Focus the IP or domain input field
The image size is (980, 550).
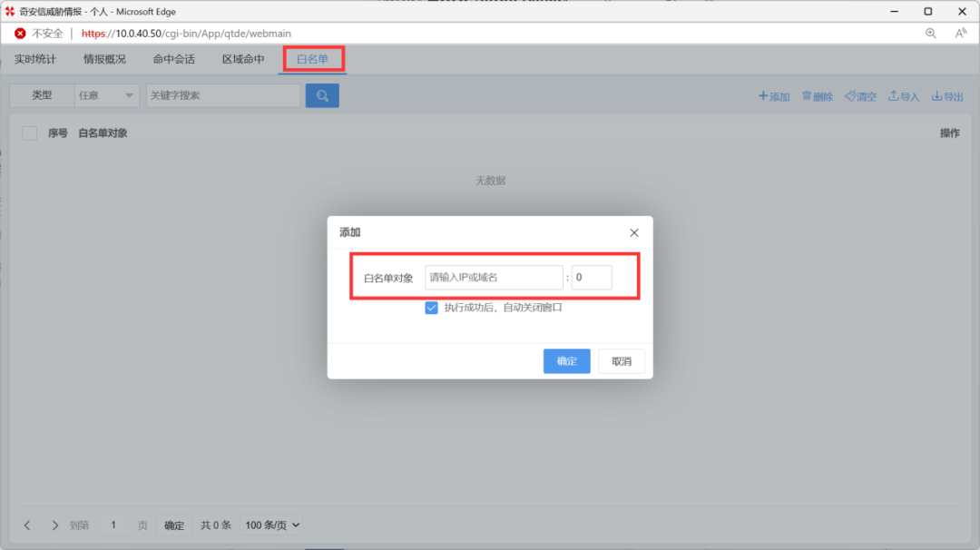pyautogui.click(x=494, y=278)
